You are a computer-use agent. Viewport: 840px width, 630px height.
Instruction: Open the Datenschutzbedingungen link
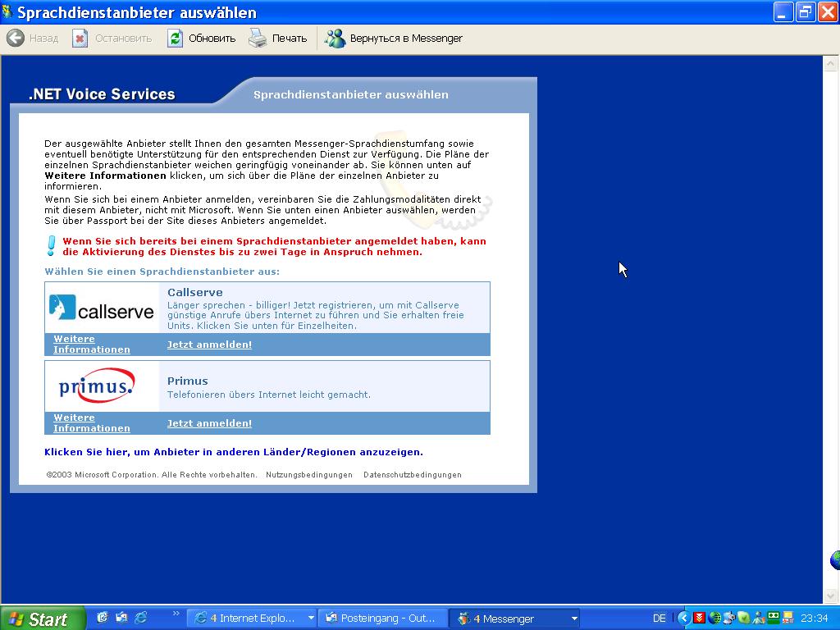(x=413, y=475)
